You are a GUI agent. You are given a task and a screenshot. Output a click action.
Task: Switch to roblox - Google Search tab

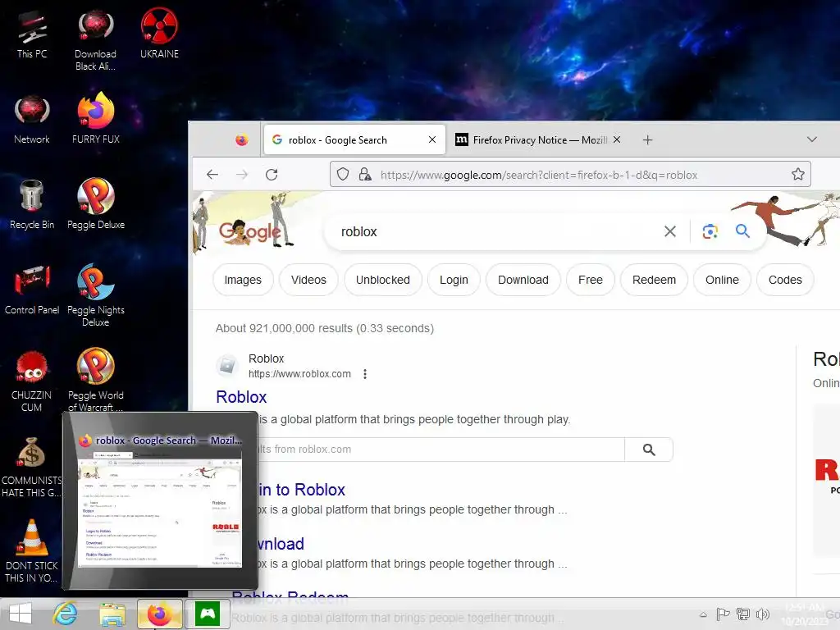pyautogui.click(x=354, y=139)
